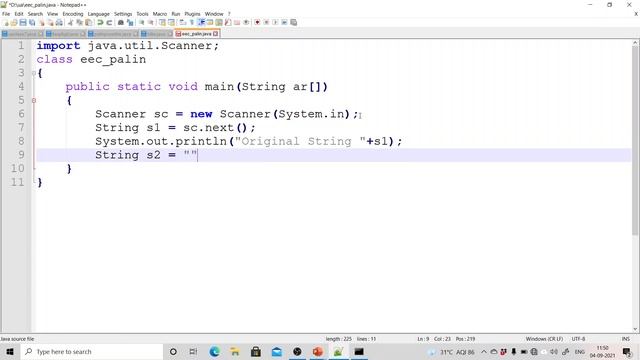Screen dimensions: 640x360
Task: Open Replace with the Replace toolbar icon
Action: (130, 22)
